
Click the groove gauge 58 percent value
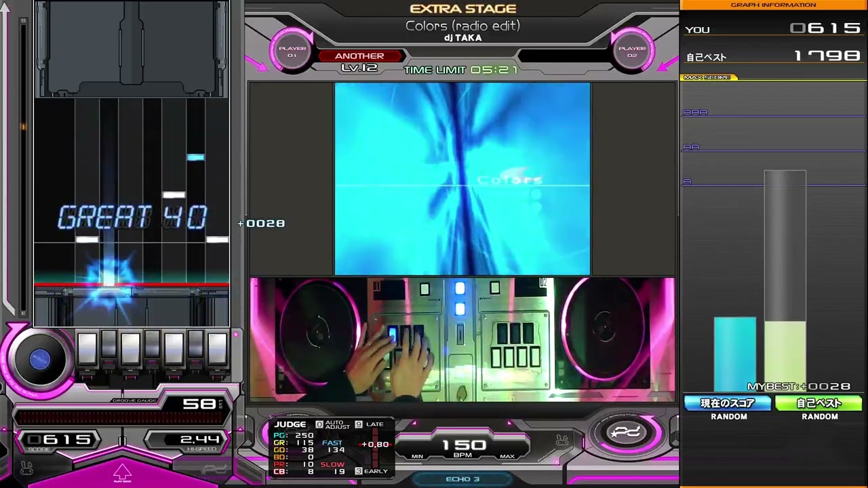tap(201, 405)
